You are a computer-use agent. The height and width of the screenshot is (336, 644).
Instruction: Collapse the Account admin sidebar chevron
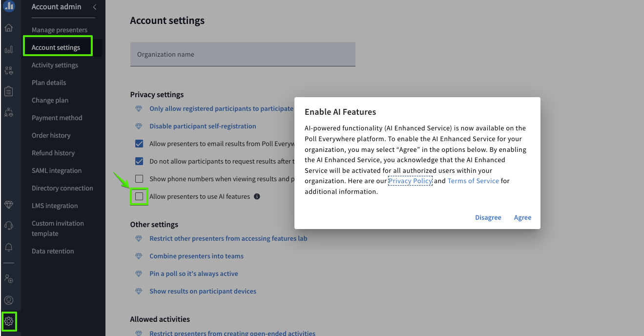pyautogui.click(x=94, y=7)
